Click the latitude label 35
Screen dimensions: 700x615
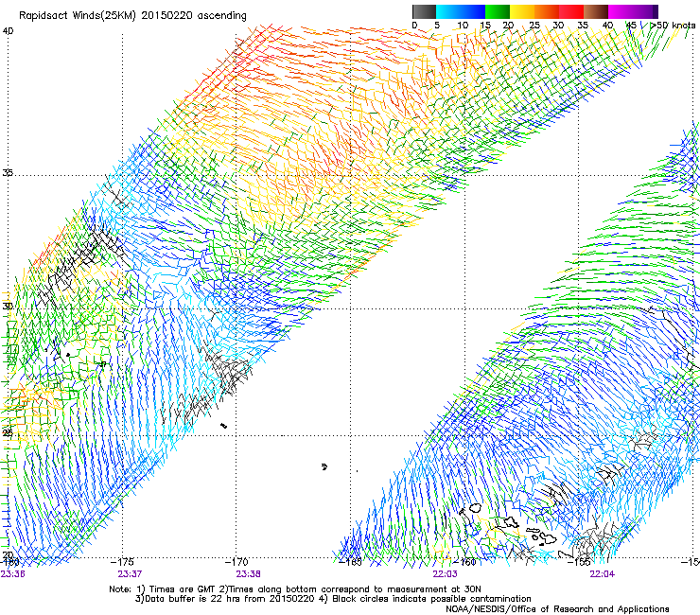coord(8,173)
